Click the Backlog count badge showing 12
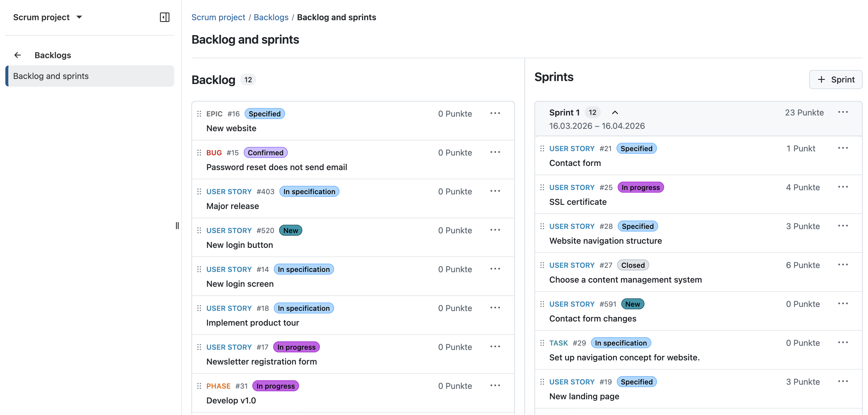Screen dimensions: 868x415 click(x=248, y=80)
